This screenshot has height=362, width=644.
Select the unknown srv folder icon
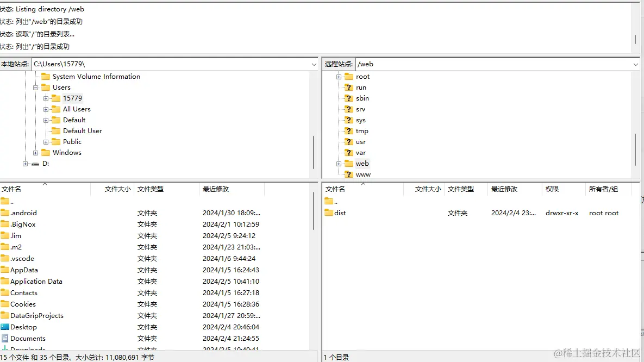(x=349, y=109)
